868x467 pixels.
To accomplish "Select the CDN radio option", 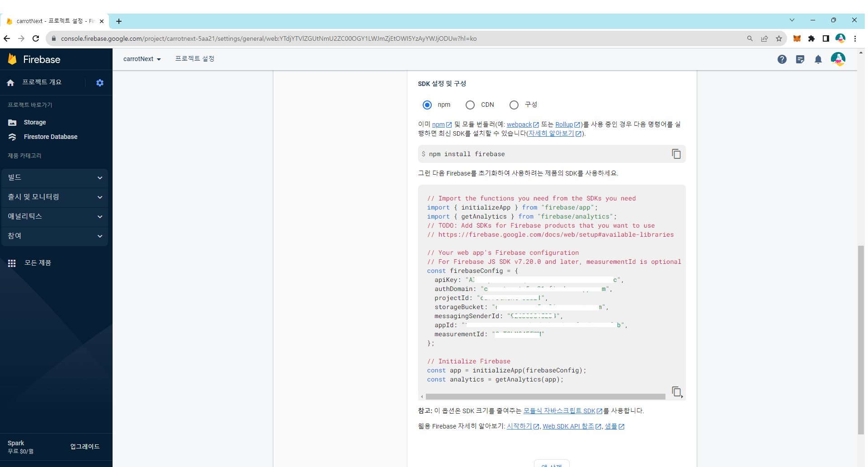I will [x=470, y=105].
